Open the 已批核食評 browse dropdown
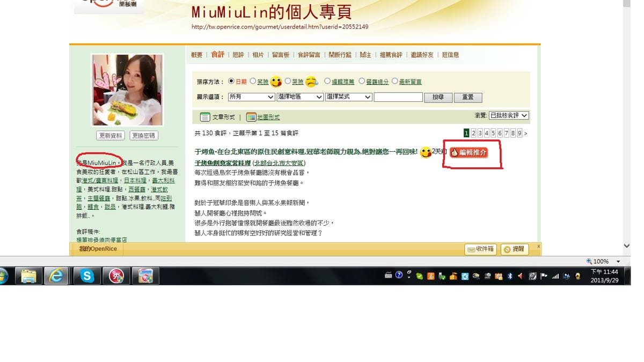 509,115
